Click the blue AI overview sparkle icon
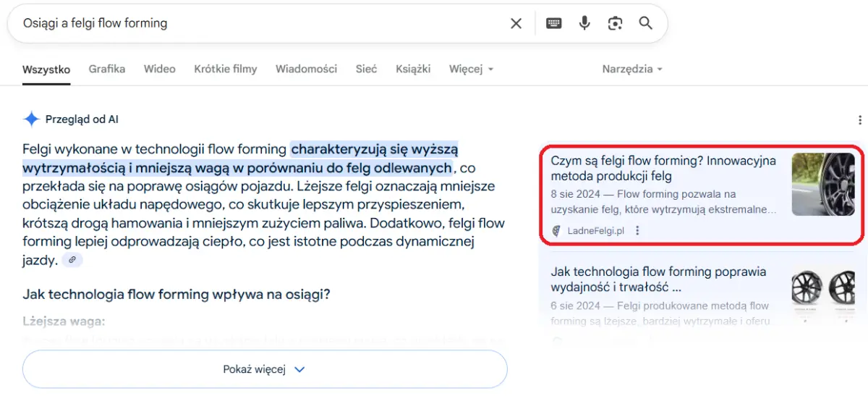The image size is (868, 396). pyautogui.click(x=31, y=119)
